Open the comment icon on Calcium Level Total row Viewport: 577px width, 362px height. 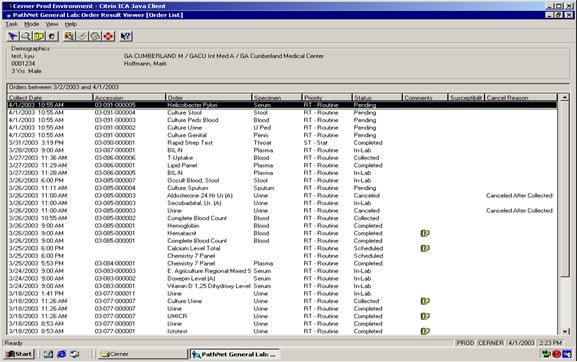pyautogui.click(x=425, y=248)
